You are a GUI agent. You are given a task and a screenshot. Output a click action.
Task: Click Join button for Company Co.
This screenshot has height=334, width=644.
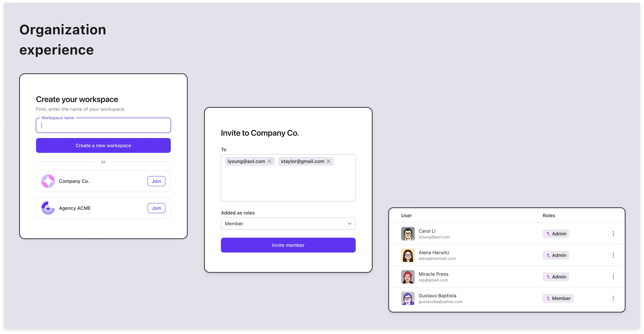click(156, 181)
